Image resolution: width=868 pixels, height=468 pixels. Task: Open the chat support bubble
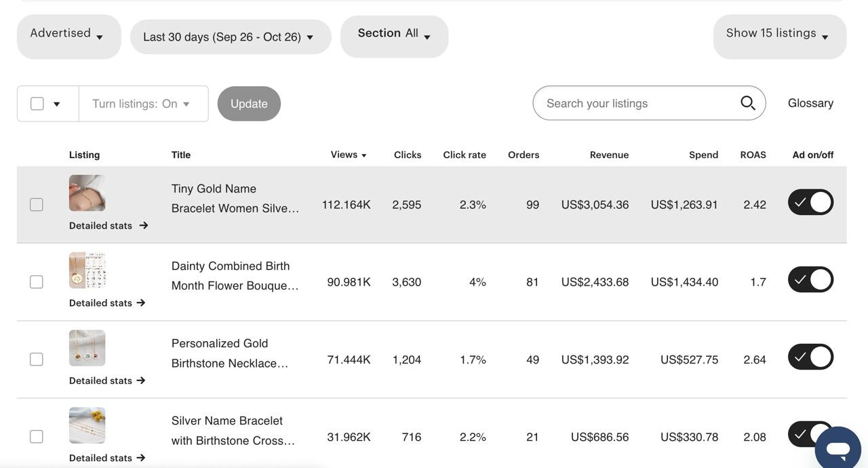point(837,448)
